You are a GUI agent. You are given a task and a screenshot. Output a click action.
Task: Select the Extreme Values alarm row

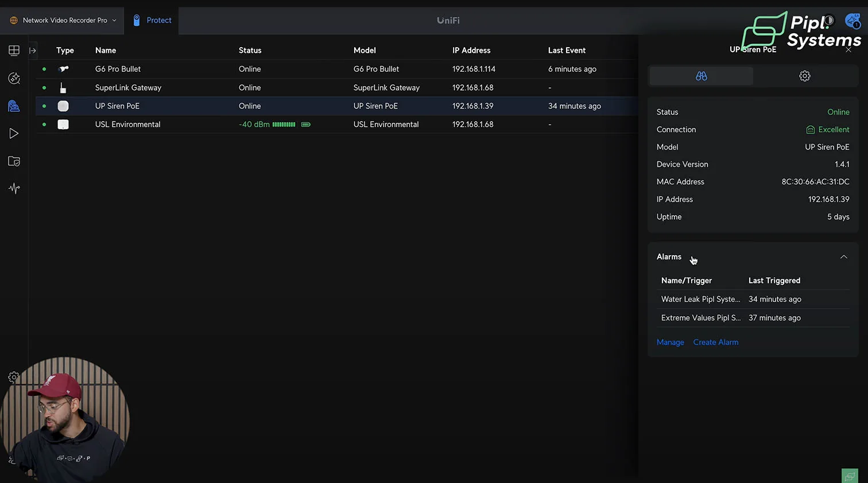[x=753, y=318]
